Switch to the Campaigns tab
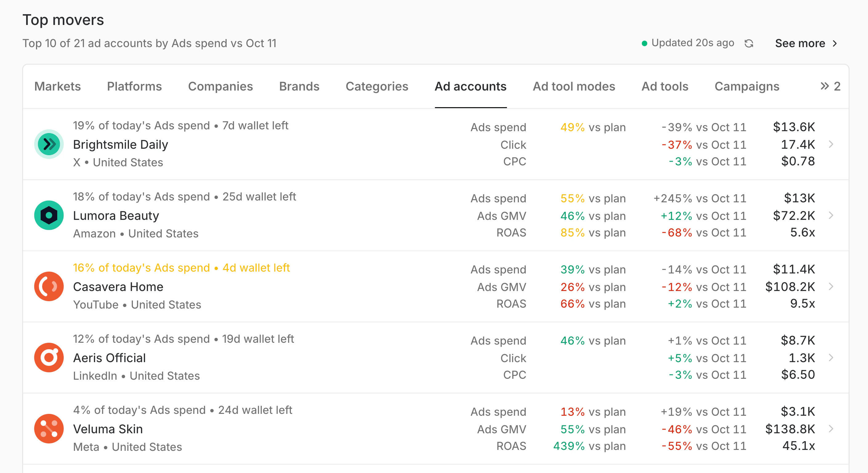Image resolution: width=868 pixels, height=473 pixels. point(747,87)
